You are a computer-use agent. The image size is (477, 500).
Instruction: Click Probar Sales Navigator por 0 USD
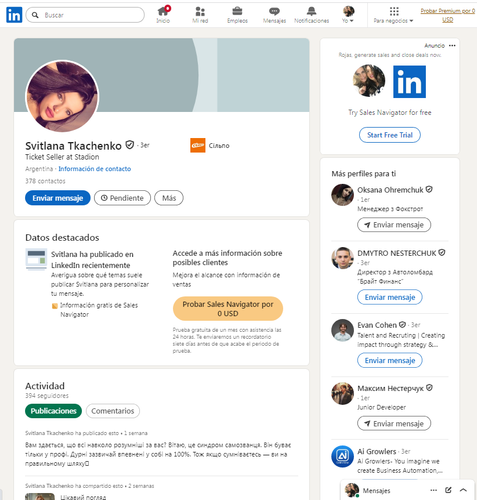228,309
